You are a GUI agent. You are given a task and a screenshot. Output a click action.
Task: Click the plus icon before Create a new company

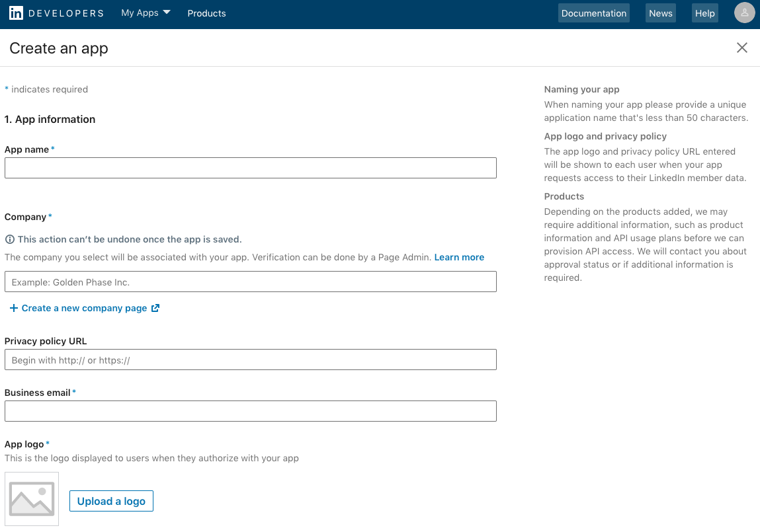(14, 308)
